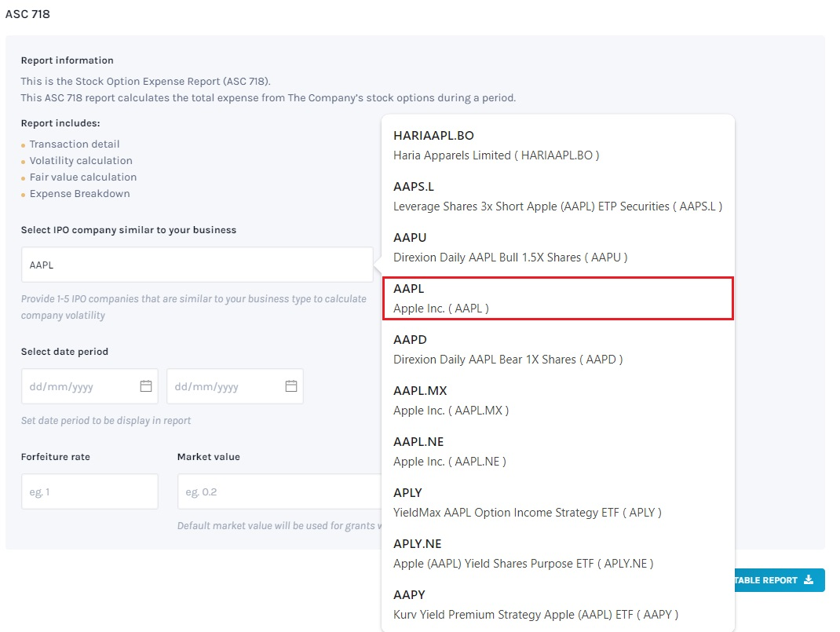This screenshot has height=632, width=840.
Task: Click the Table Report download button
Action: [x=780, y=580]
